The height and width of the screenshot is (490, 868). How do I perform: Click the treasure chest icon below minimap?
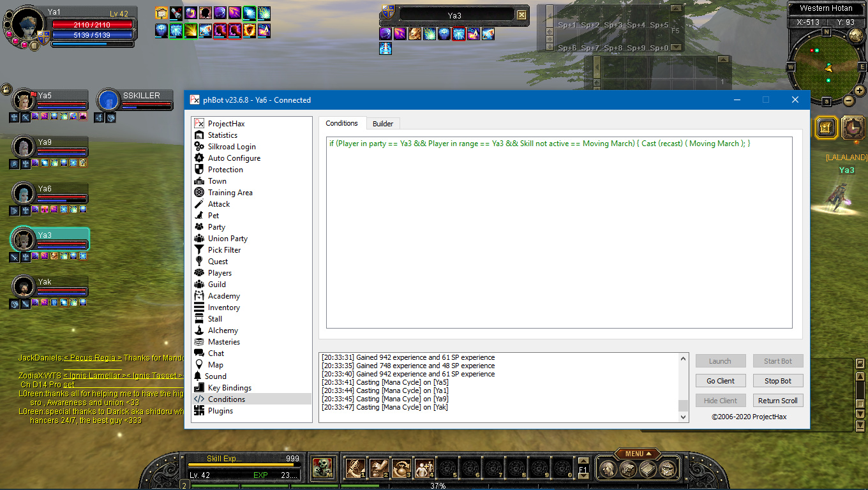tap(826, 128)
